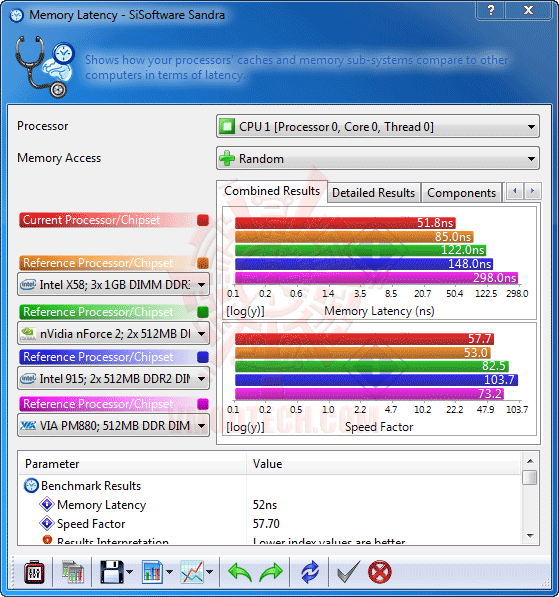Image resolution: width=559 pixels, height=597 pixels.
Task: Click the 57.70 value cell
Action: 266,524
